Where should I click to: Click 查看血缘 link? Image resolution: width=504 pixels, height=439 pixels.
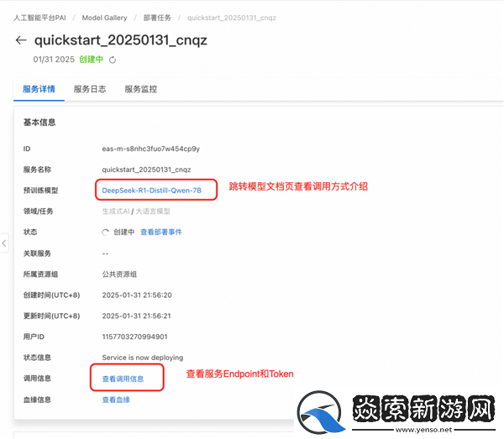pos(116,400)
